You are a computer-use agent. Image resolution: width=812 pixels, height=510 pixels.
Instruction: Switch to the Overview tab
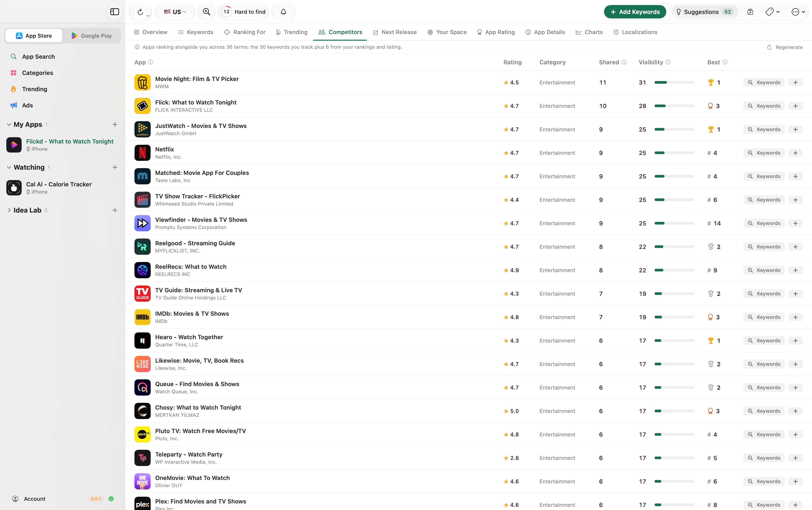[150, 32]
